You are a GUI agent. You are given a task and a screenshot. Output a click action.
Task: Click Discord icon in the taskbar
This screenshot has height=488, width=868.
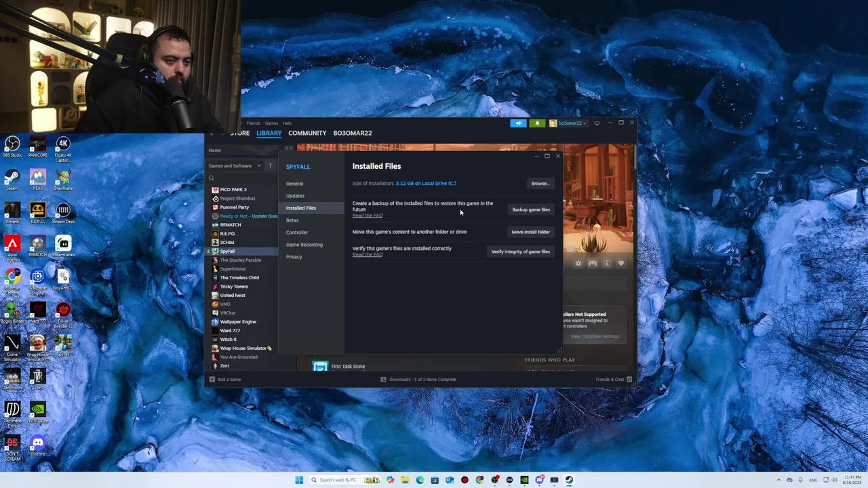(539, 480)
